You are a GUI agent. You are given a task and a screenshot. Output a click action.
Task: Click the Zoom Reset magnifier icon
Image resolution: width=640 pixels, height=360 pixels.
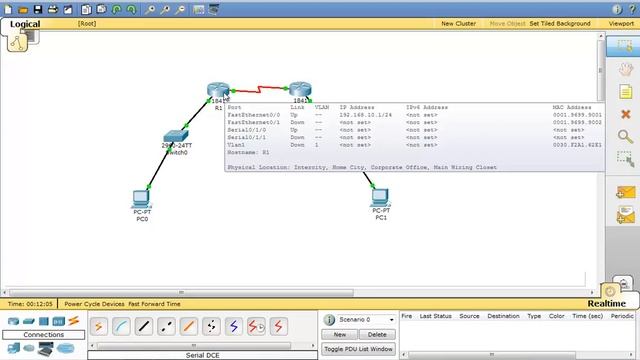[x=165, y=9]
